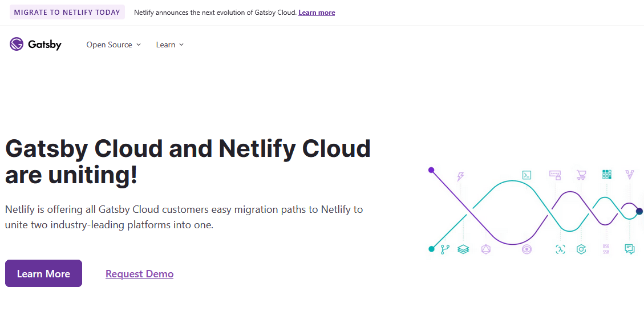Viewport: 644px width, 323px height.
Task: Click the dark blue endpoint dot
Action: click(x=639, y=211)
